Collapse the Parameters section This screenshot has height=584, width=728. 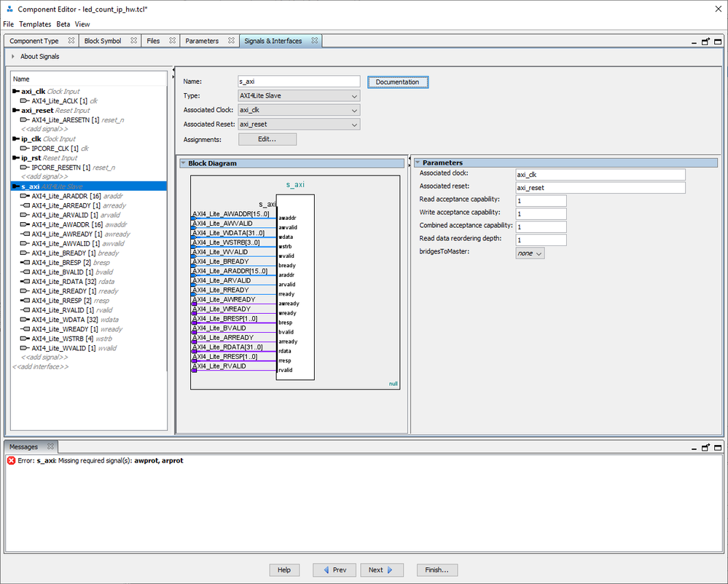tap(418, 163)
